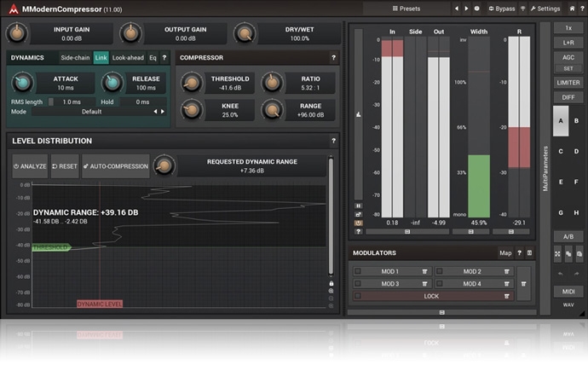Viewport: 588px width, 371px height.
Task: Toggle AGC automatic gain compensation
Action: pyautogui.click(x=568, y=57)
